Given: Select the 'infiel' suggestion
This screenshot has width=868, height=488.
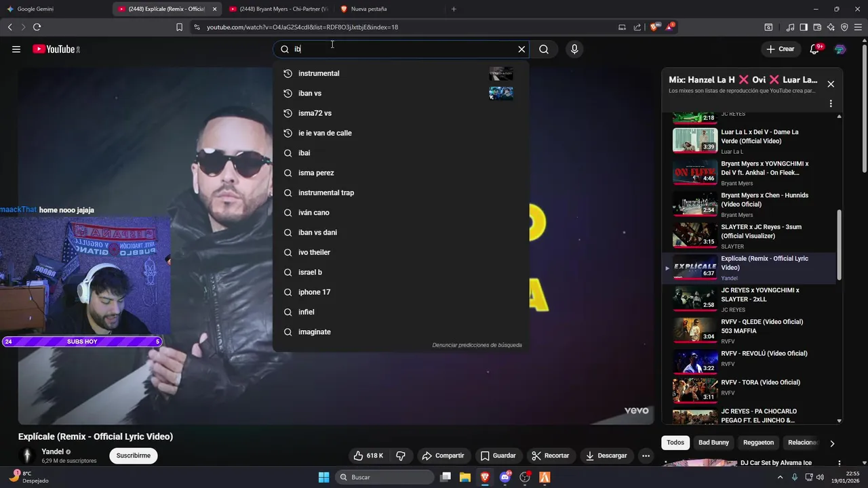Looking at the screenshot, I should click(x=400, y=312).
